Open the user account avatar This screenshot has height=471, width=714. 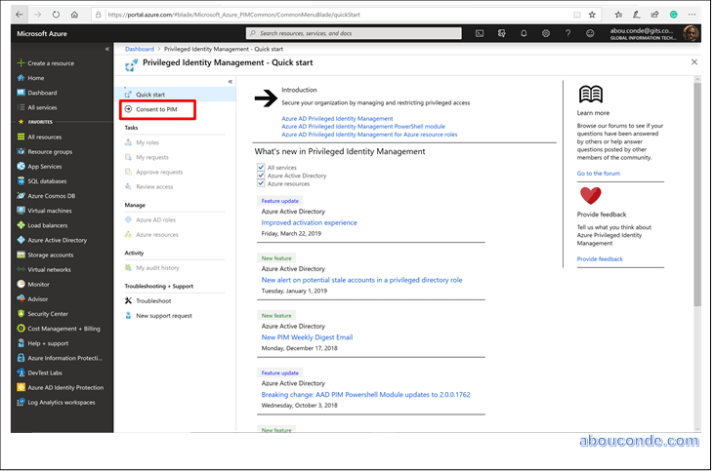pos(691,33)
